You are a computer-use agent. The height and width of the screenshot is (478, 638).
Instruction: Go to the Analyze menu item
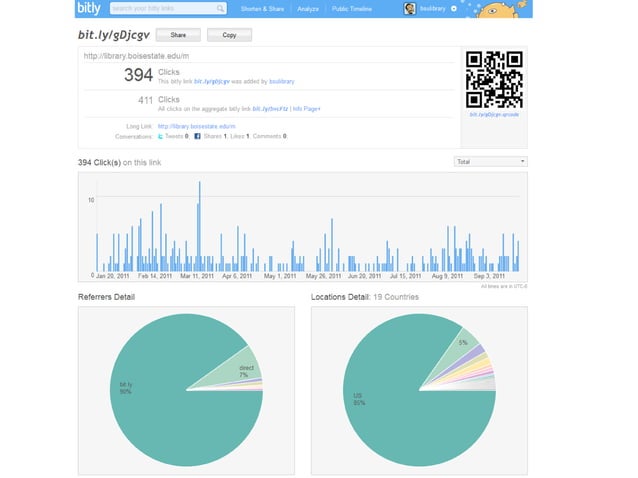pos(308,9)
